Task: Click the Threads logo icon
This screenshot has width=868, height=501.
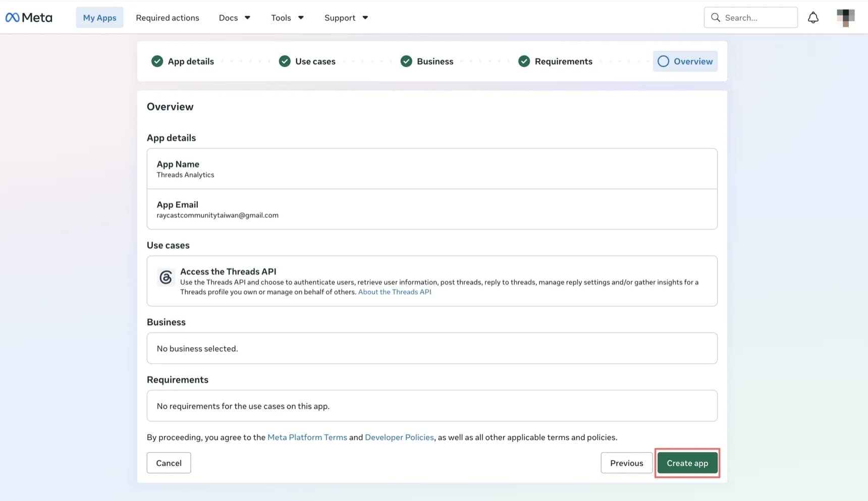Action: coord(166,277)
